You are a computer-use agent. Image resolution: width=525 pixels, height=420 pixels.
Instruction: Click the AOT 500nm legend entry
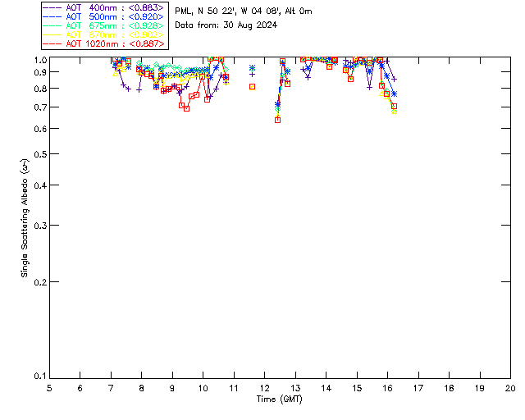click(104, 16)
